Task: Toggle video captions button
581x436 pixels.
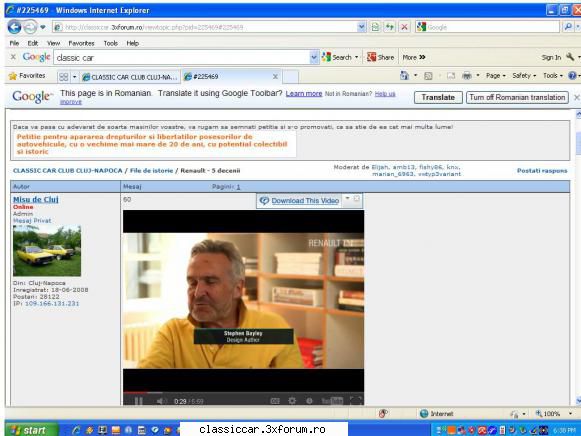Action: click(x=275, y=400)
